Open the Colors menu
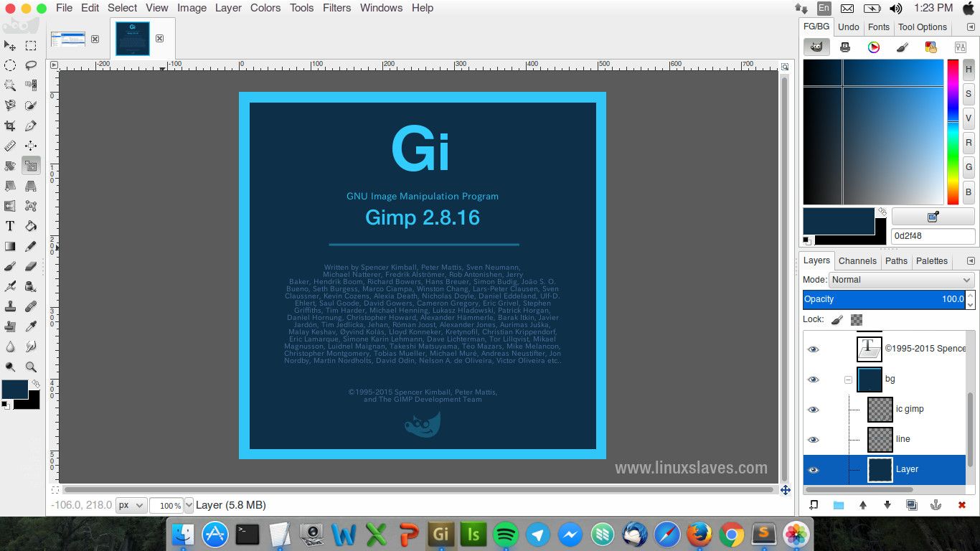This screenshot has height=551, width=980. [265, 8]
